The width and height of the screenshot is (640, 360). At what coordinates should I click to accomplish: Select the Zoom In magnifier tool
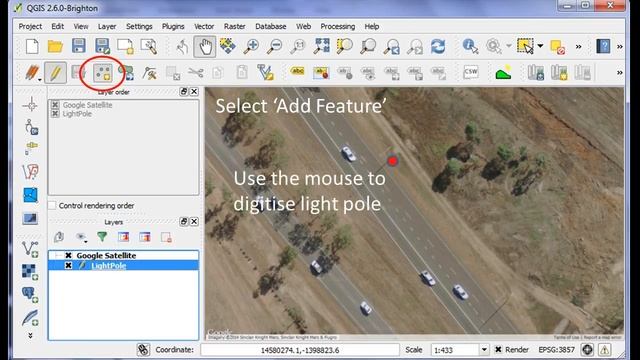coord(251,46)
